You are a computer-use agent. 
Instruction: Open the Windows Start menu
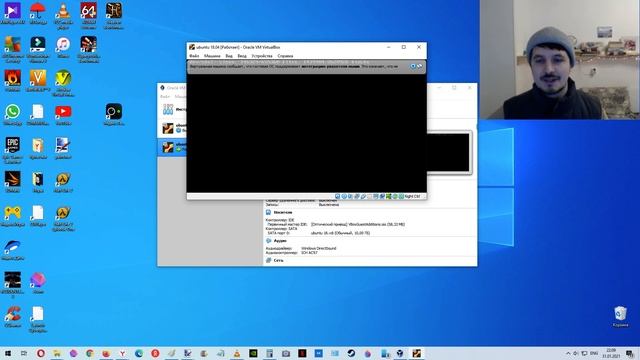[7, 353]
